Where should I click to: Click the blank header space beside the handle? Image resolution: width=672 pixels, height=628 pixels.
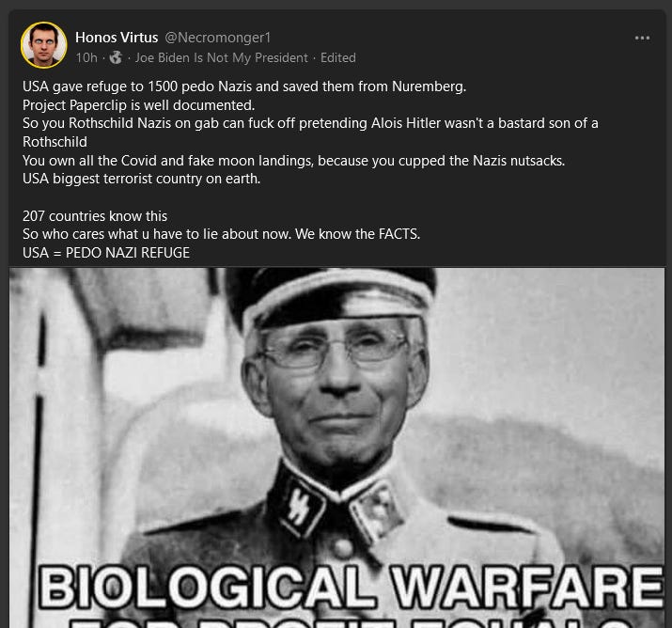click(450, 38)
